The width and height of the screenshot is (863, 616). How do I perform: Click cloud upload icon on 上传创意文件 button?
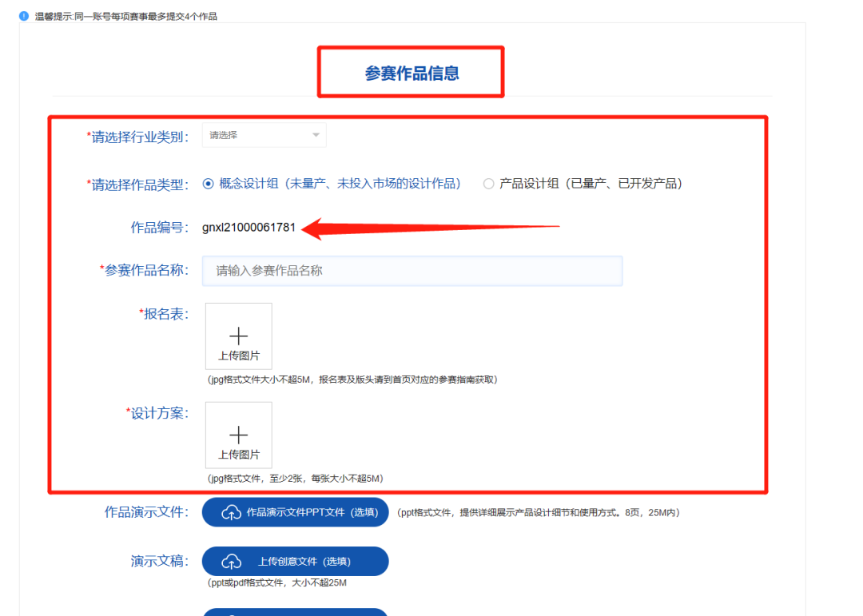pos(231,562)
